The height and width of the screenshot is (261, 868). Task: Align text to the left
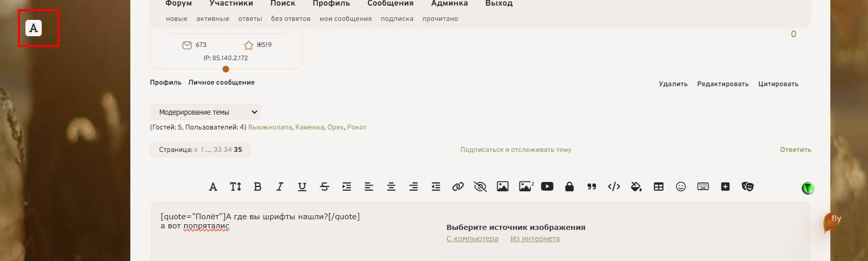pyautogui.click(x=369, y=187)
